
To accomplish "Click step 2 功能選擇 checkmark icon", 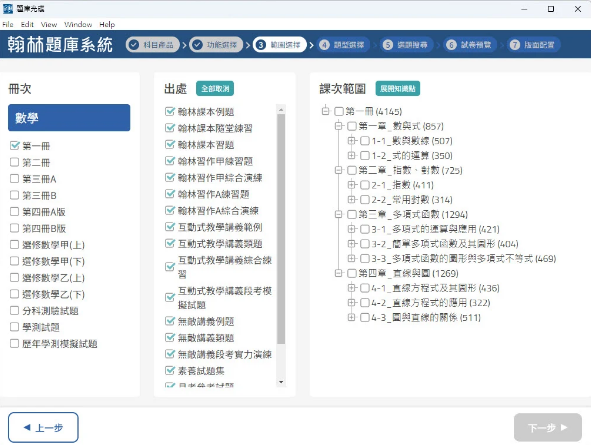I will tap(197, 45).
